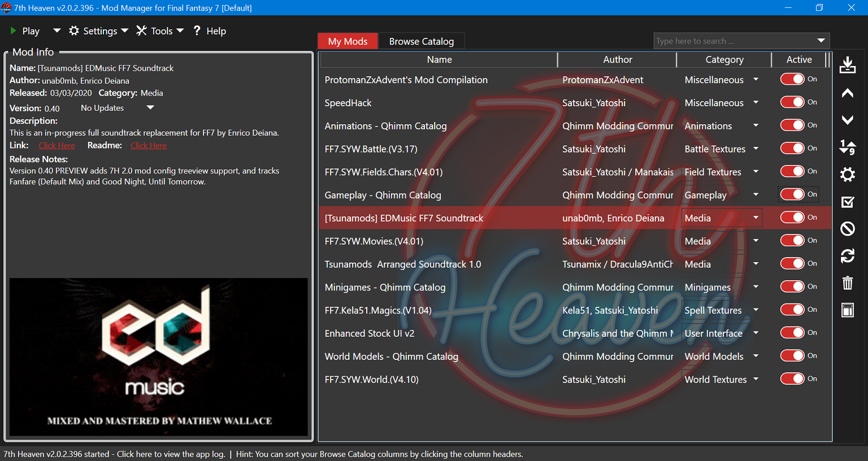This screenshot has height=461, width=868.
Task: Toggle World Models - Qhimm Catalog switch
Action: tap(792, 355)
